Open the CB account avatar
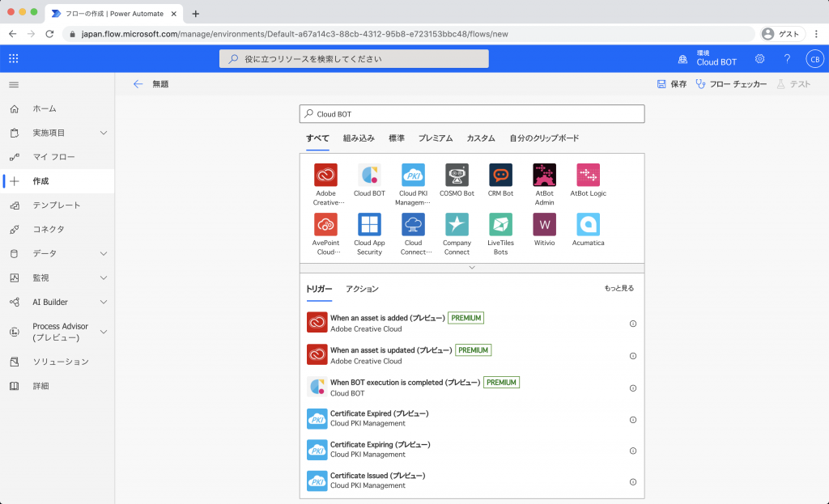 814,59
